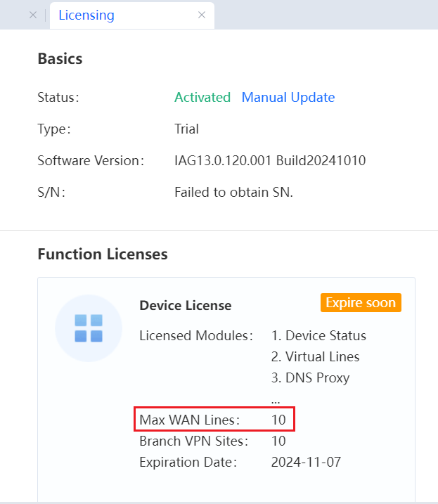Click the software version IAG13.0.120.001 text

[x=270, y=161]
